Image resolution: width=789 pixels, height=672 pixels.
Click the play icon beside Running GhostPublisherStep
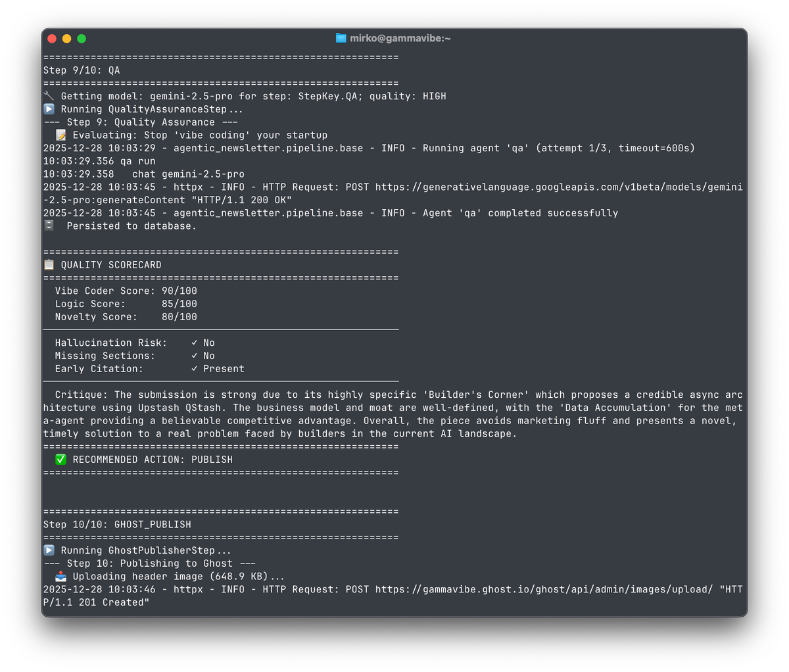point(48,550)
